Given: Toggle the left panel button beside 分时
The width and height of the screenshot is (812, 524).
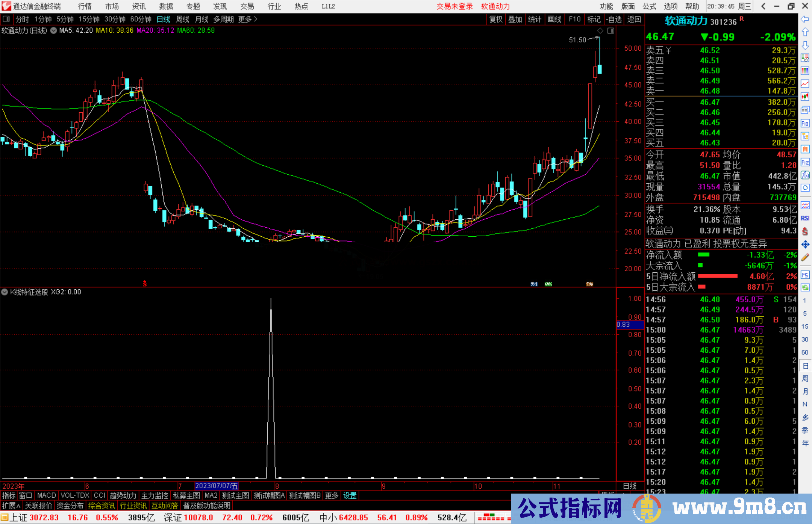Looking at the screenshot, I should [x=6, y=19].
